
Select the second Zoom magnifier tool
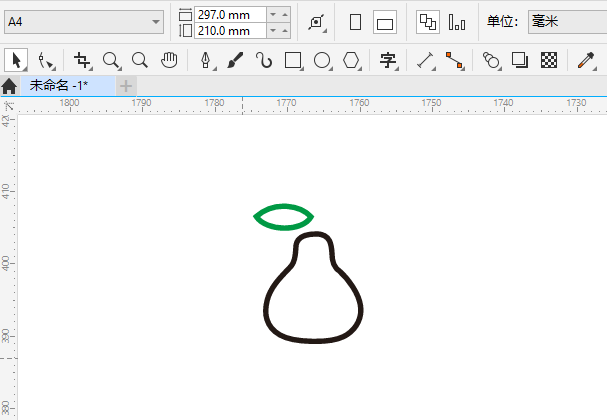[140, 60]
